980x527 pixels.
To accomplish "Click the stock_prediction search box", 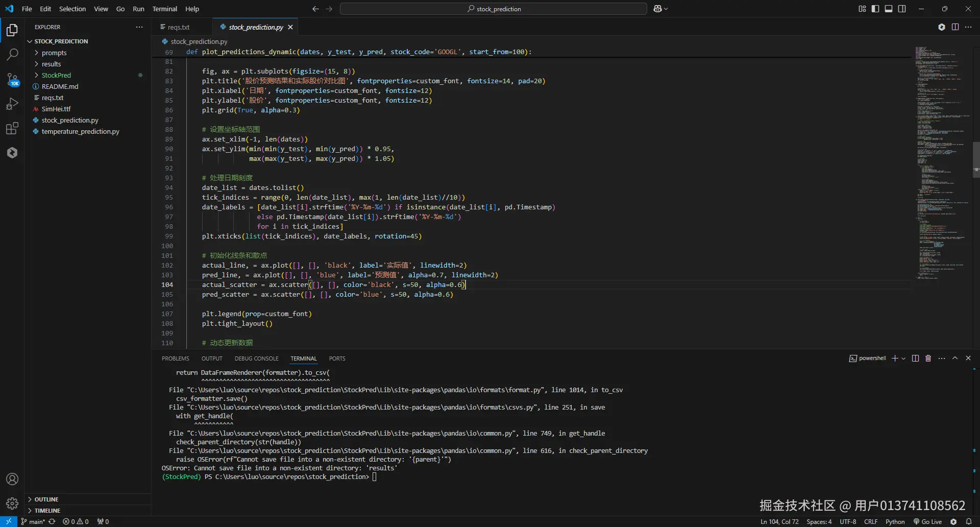I will click(x=494, y=9).
